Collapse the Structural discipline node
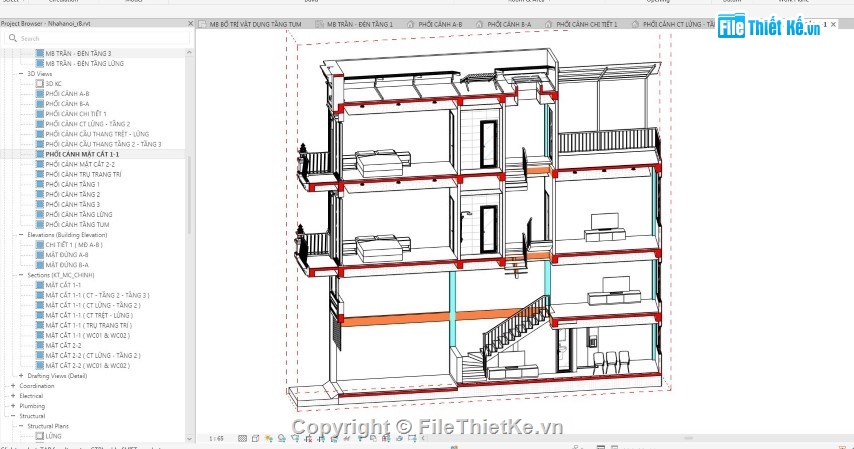This screenshot has height=449, width=854. click(13, 416)
